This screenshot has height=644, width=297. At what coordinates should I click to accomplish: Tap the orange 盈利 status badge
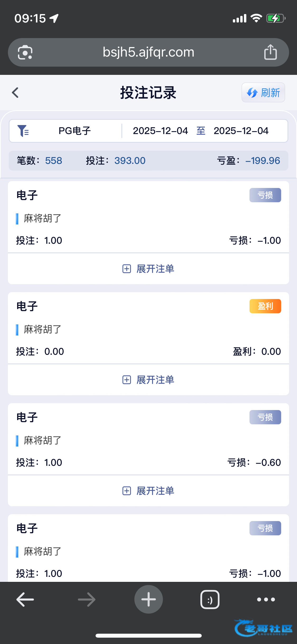[x=265, y=306]
